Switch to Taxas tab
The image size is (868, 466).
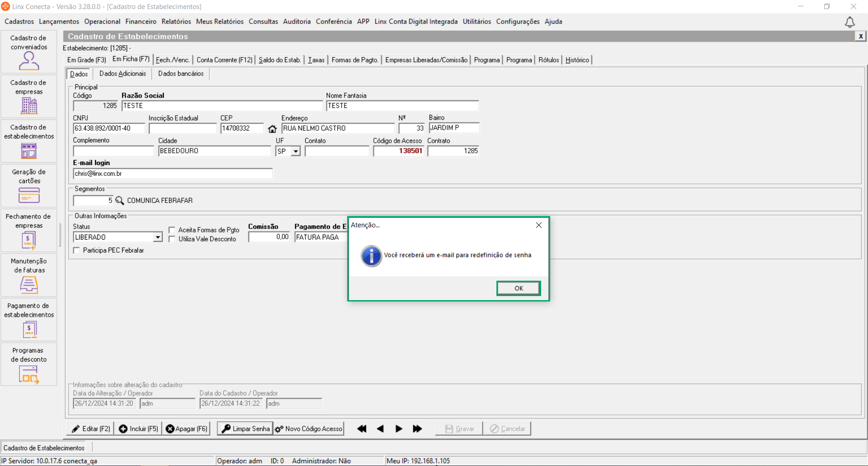(316, 60)
